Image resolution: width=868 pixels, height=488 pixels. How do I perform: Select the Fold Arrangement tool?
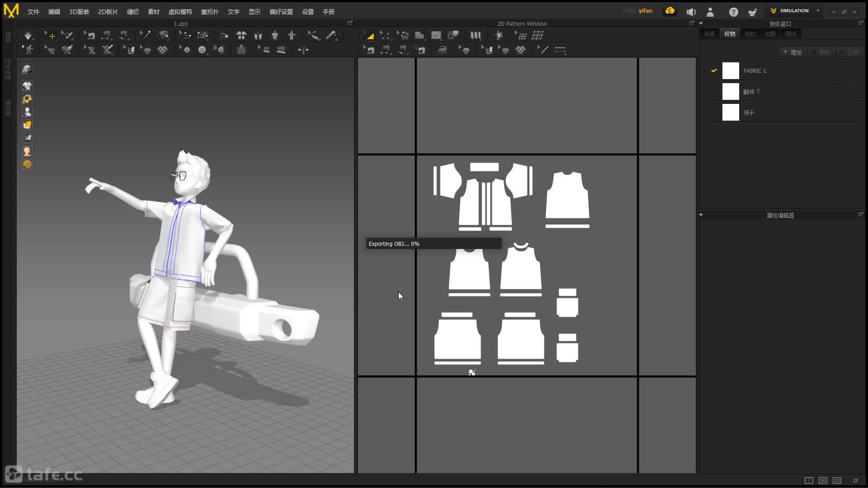(224, 35)
